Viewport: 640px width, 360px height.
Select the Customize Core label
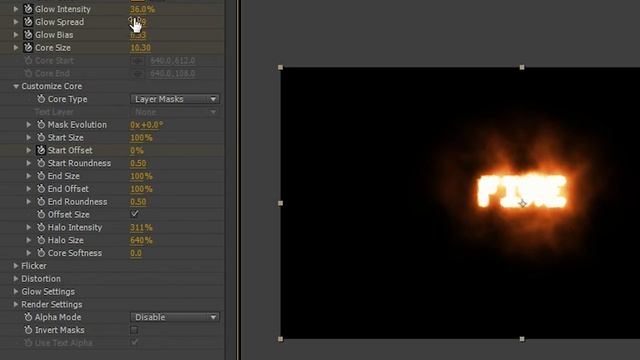51,86
